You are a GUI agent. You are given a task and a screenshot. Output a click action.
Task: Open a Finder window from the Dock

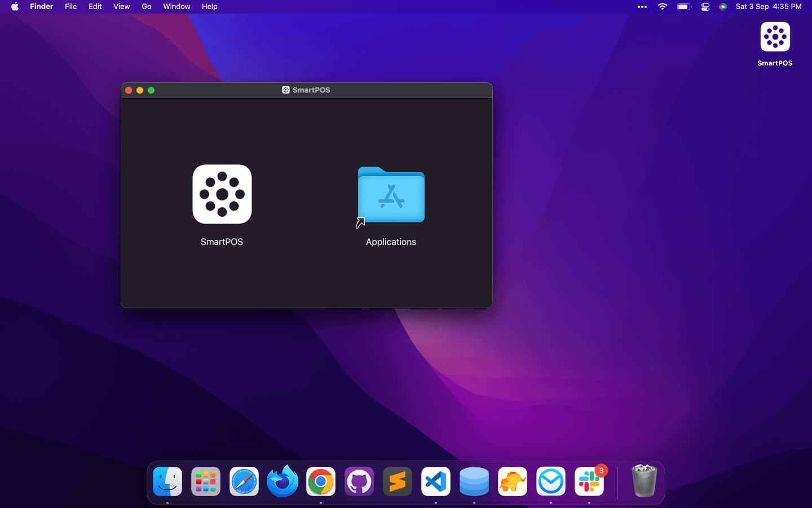(x=167, y=481)
